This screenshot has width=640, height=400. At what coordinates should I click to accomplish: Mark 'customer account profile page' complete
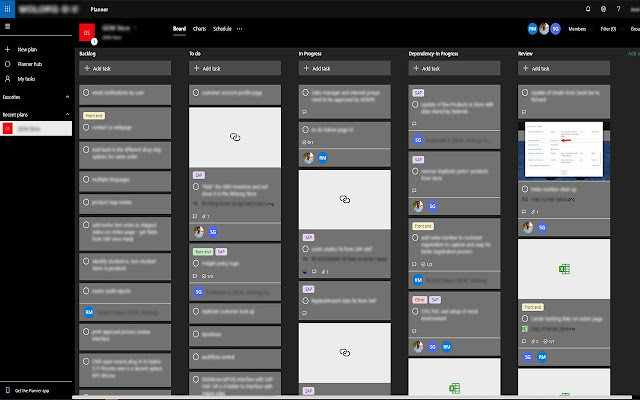(196, 93)
